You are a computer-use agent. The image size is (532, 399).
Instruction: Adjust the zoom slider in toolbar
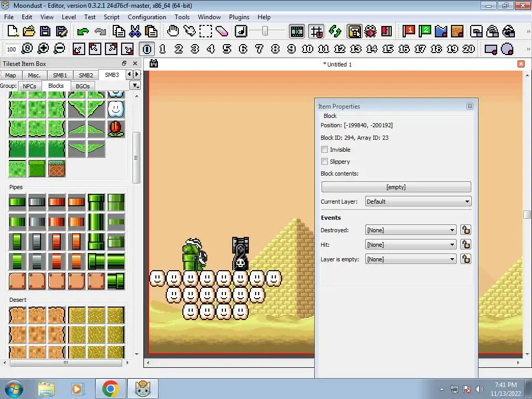(x=265, y=31)
